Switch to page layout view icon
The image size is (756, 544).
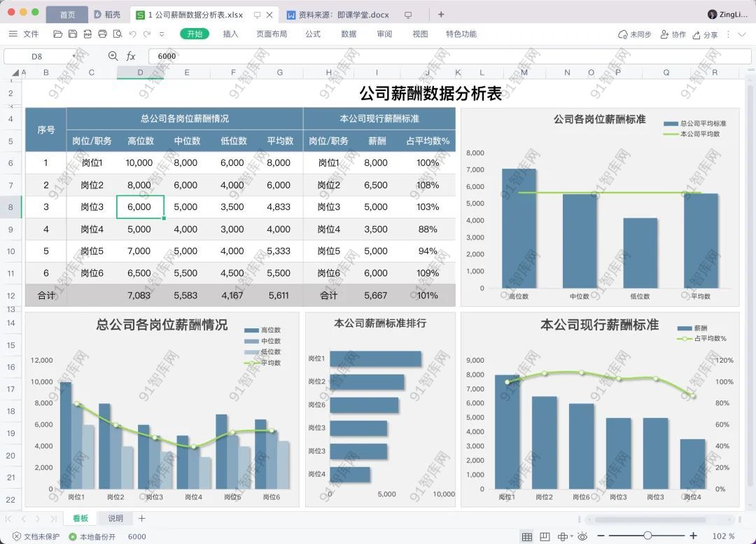pyautogui.click(x=545, y=536)
